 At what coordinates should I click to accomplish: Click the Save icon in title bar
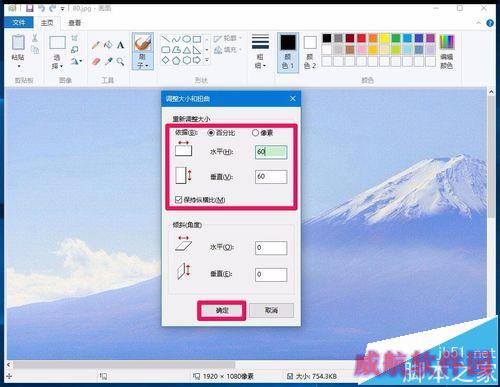click(x=30, y=8)
